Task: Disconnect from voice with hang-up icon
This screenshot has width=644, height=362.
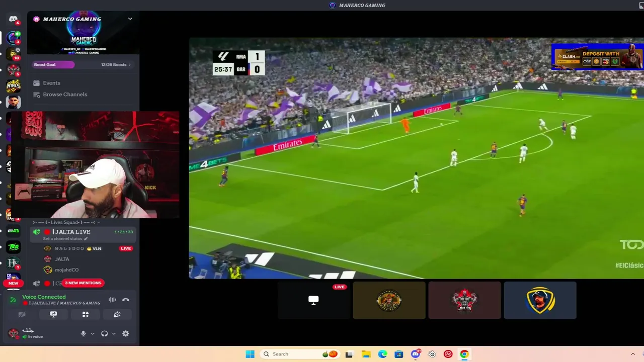Action: point(126,300)
